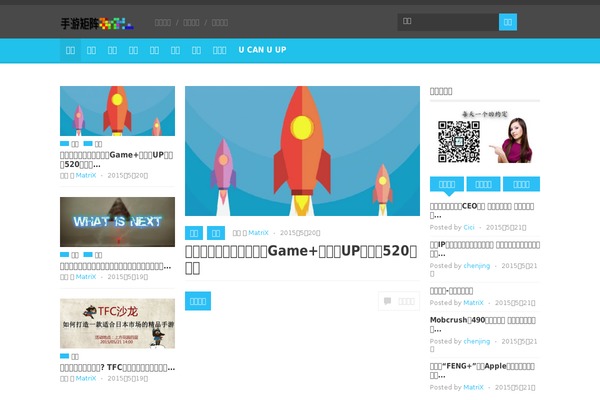Switch to the third sidebar widget tab
The width and height of the screenshot is (600, 400).
521,184
